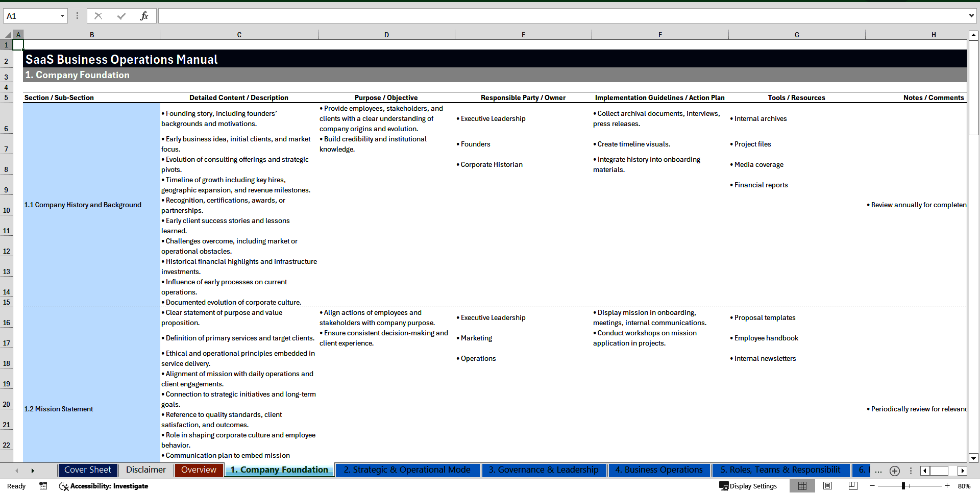980x493 pixels.
Task: Click the 80% zoom level indicator
Action: (965, 486)
